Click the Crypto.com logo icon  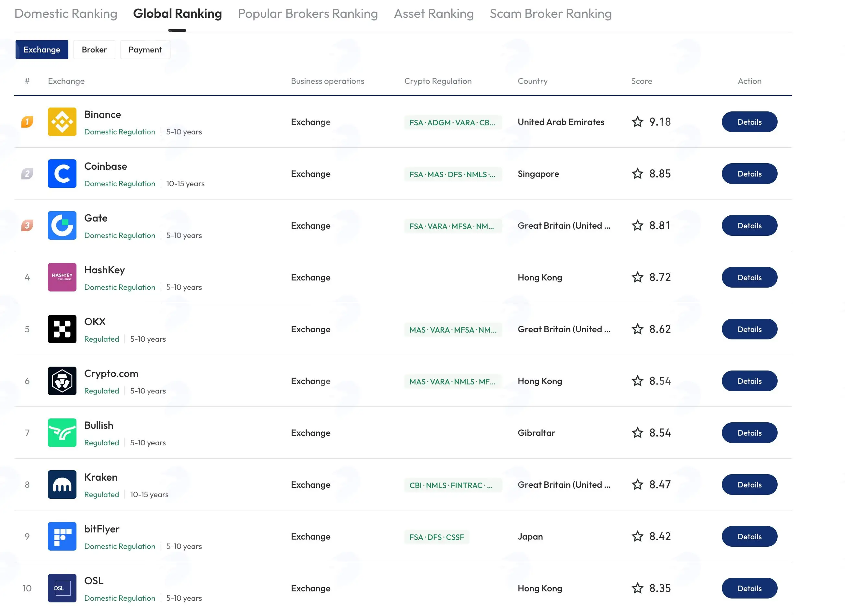(x=62, y=381)
